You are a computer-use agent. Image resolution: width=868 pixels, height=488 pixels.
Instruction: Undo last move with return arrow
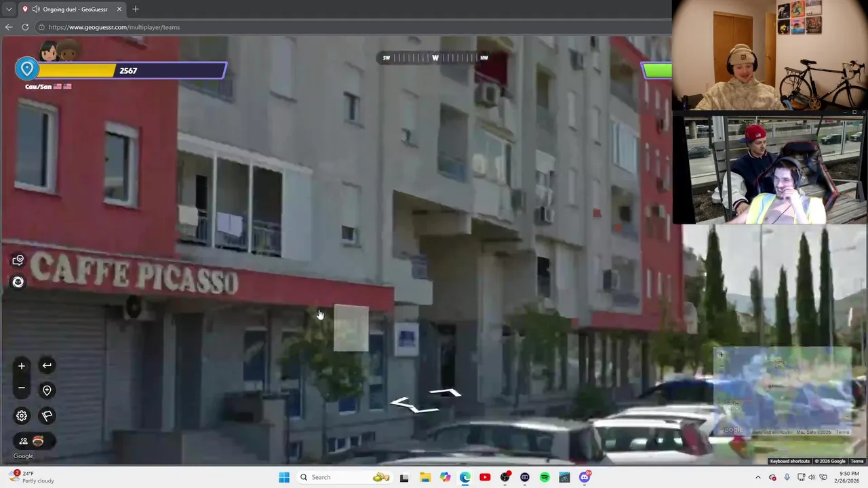pyautogui.click(x=47, y=366)
